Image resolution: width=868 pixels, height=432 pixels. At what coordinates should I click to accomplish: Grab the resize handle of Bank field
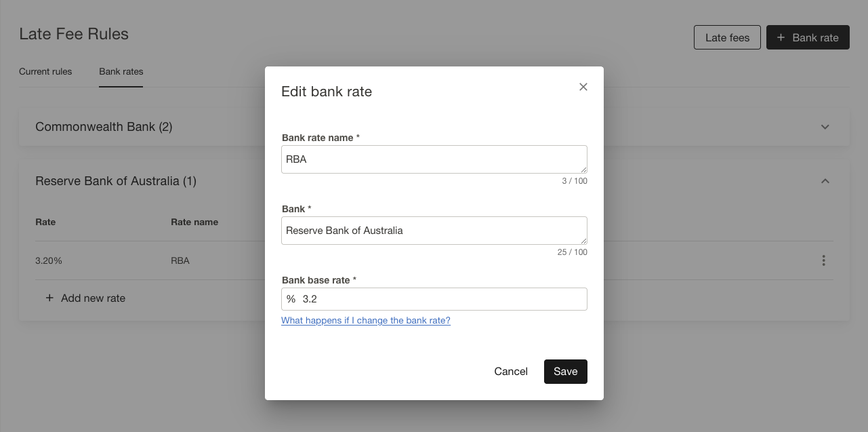coord(583,240)
